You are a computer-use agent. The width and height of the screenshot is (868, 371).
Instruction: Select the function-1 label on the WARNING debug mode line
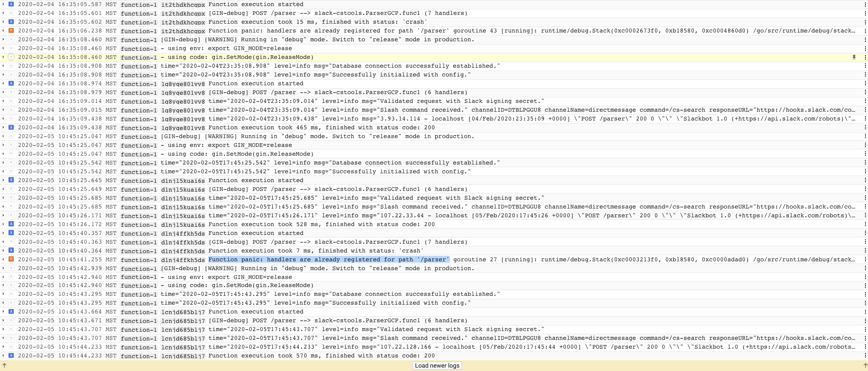[x=139, y=40]
